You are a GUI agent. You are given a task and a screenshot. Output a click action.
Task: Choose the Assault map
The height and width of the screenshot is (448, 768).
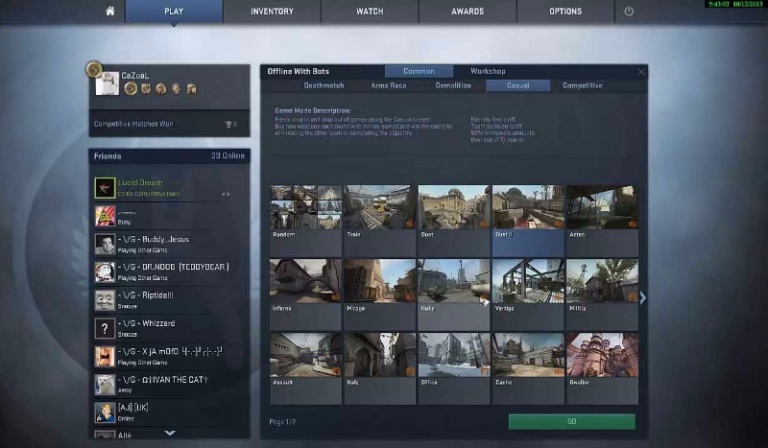pyautogui.click(x=306, y=368)
